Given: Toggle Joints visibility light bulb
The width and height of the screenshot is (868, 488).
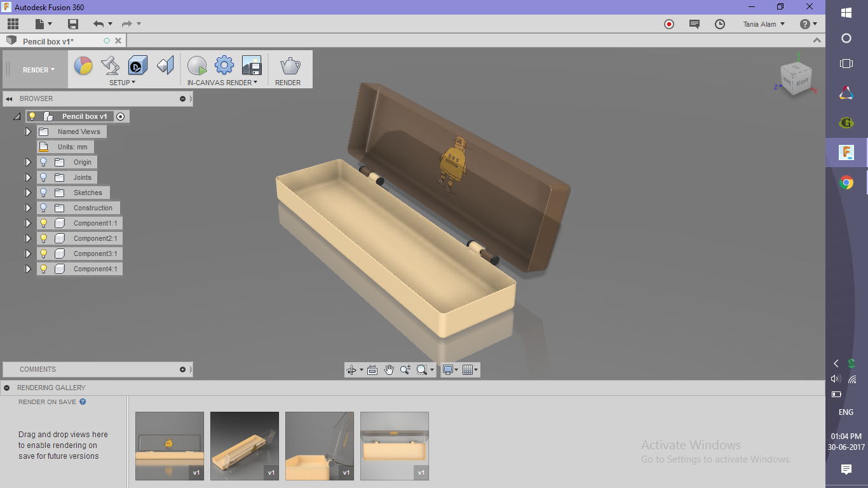Looking at the screenshot, I should (43, 177).
